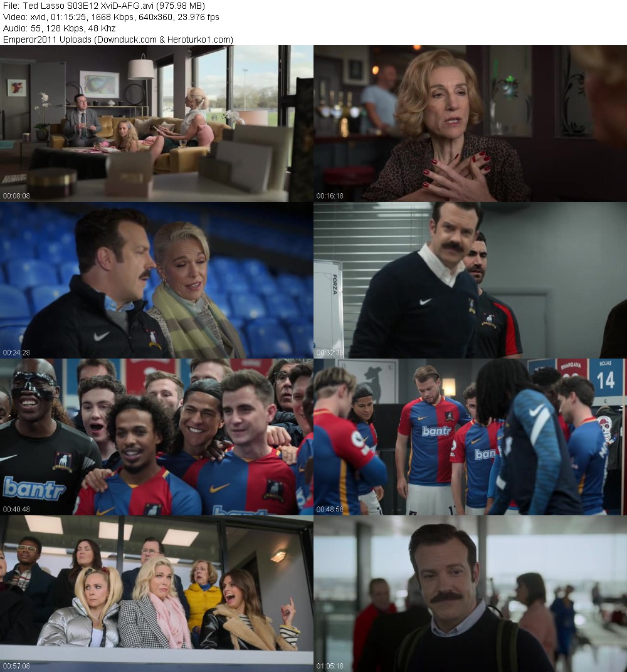The height and width of the screenshot is (672, 627).
Task: Click the 'Emperor2011 Uploads' credit line
Action: 118,40
